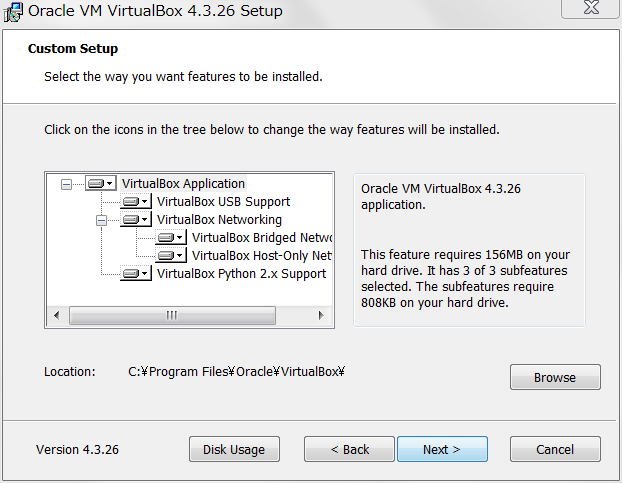Viewport: 622px width, 483px height.
Task: Select the VirtualBox USB Support item
Action: pos(223,202)
